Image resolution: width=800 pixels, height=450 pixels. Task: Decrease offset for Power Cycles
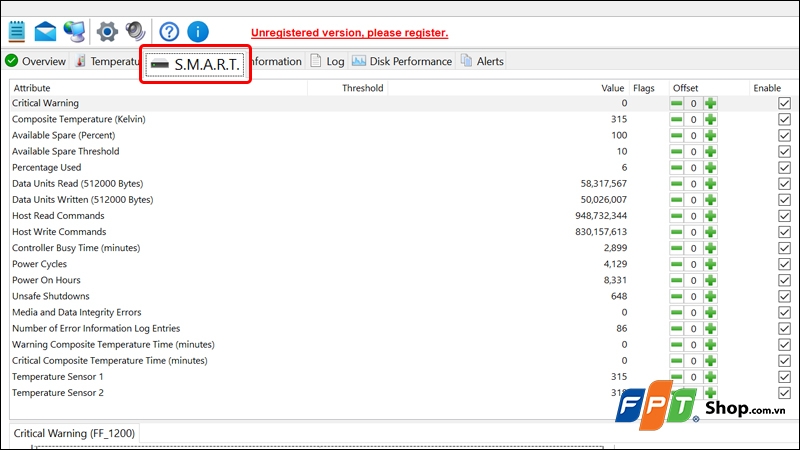[x=677, y=264]
